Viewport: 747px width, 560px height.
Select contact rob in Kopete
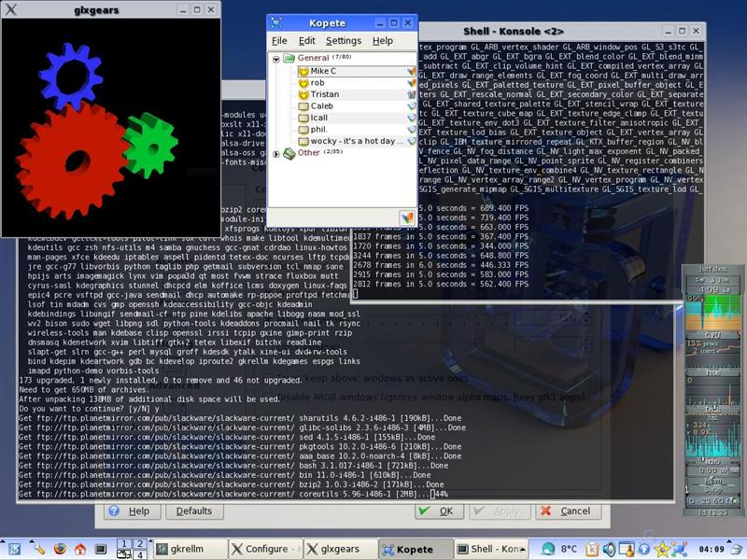click(357, 83)
